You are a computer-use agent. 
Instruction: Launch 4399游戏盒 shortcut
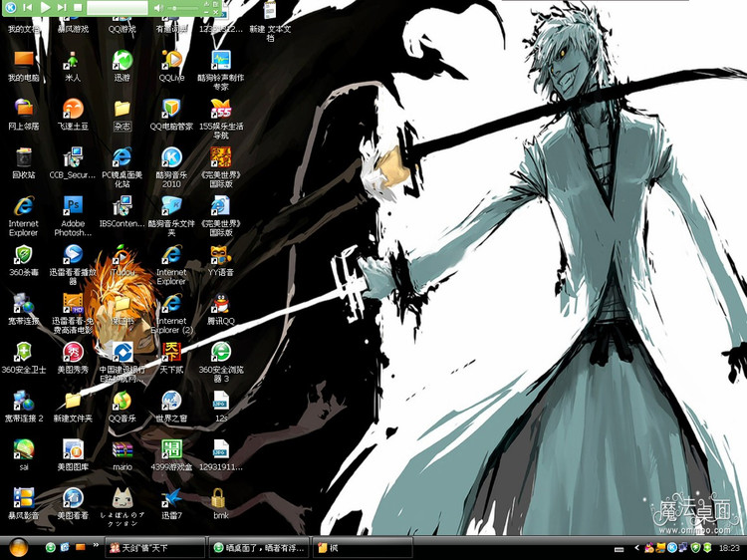[x=171, y=454]
